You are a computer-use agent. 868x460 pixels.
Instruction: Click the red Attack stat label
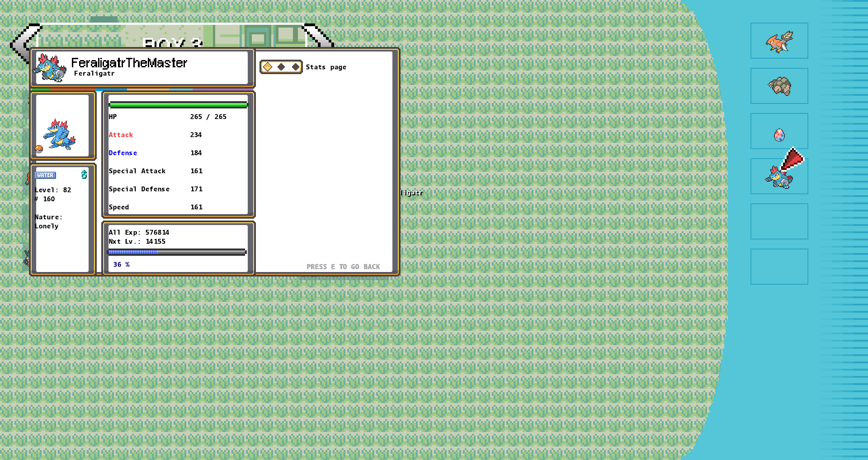[121, 135]
